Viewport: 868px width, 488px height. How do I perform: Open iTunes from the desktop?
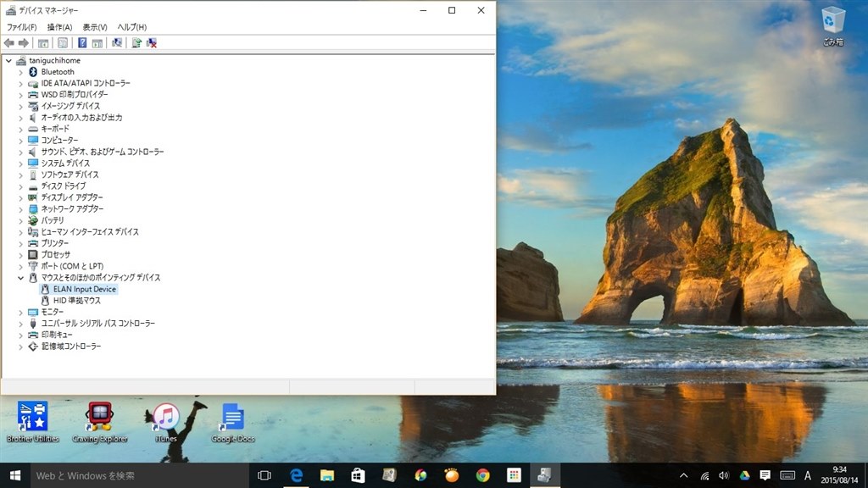pos(165,415)
